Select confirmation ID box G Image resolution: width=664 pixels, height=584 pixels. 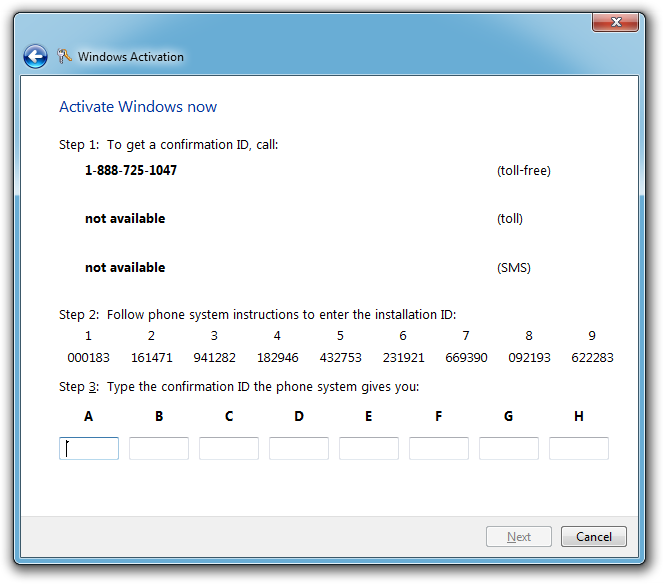point(509,449)
